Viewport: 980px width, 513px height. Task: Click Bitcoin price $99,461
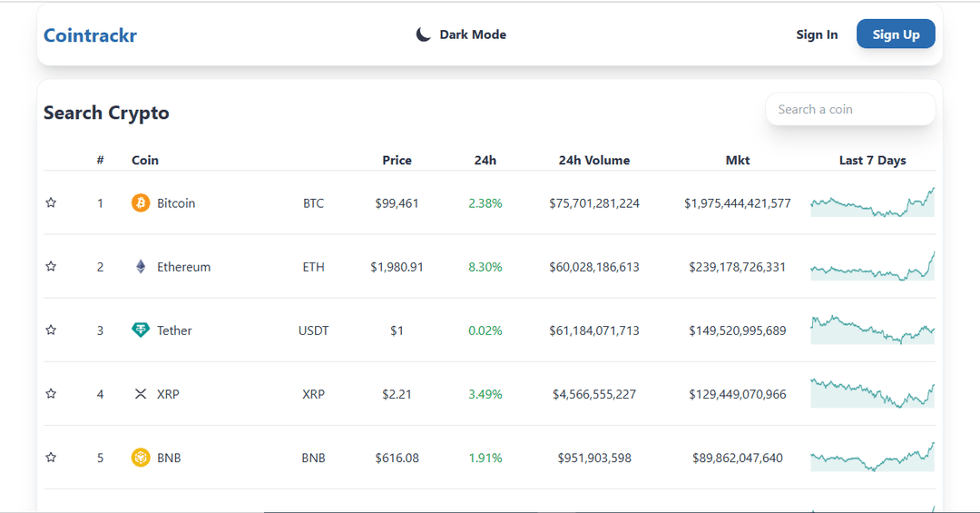397,203
